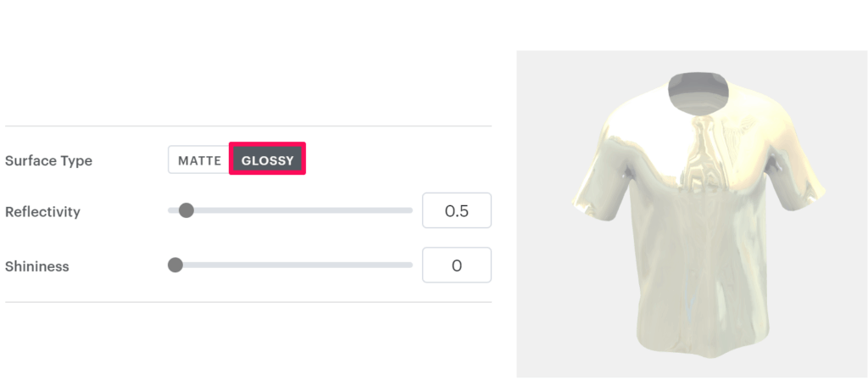The image size is (868, 380).
Task: Click the Reflectivity label text
Action: click(x=42, y=211)
